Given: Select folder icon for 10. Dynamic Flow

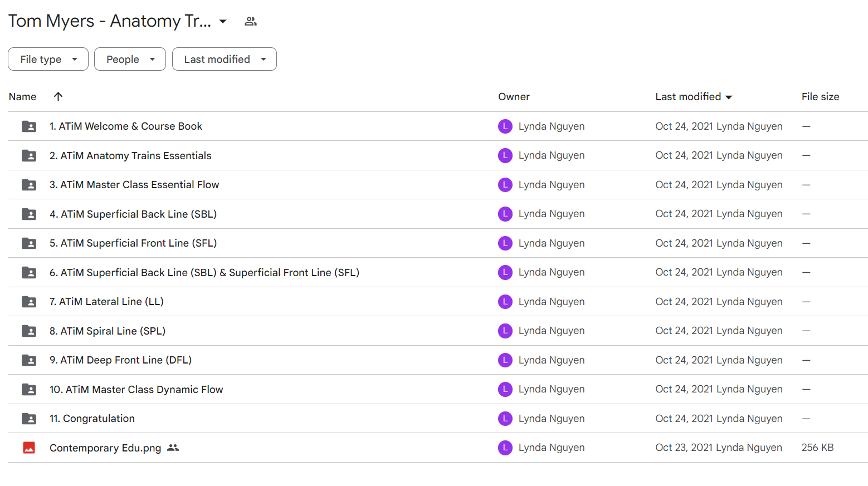Looking at the screenshot, I should (29, 389).
